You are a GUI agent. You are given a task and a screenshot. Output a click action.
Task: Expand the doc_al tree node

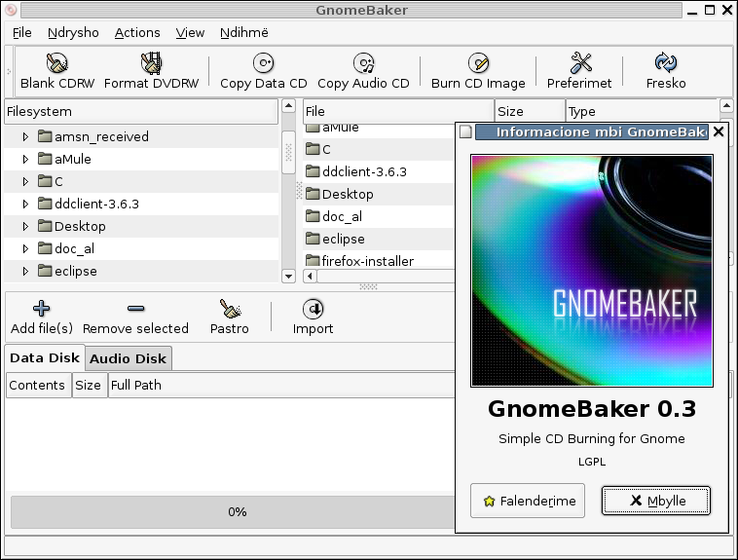[x=25, y=248]
